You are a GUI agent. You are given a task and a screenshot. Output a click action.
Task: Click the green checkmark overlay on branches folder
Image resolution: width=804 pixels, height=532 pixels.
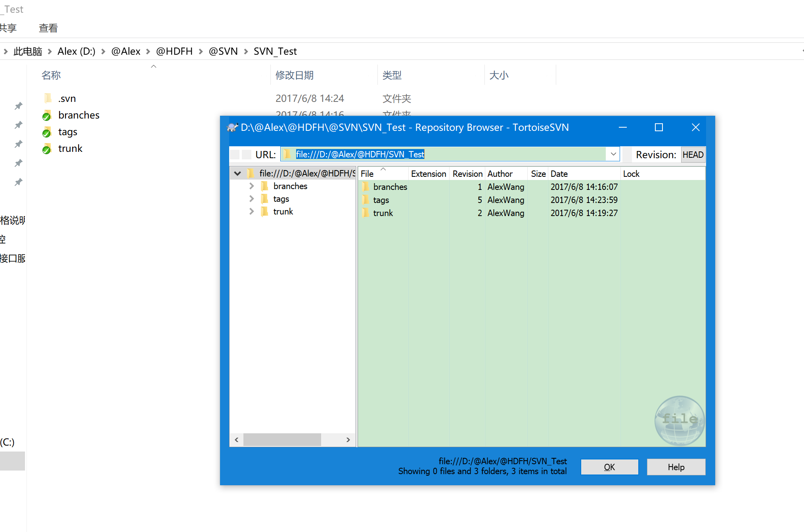(x=46, y=116)
